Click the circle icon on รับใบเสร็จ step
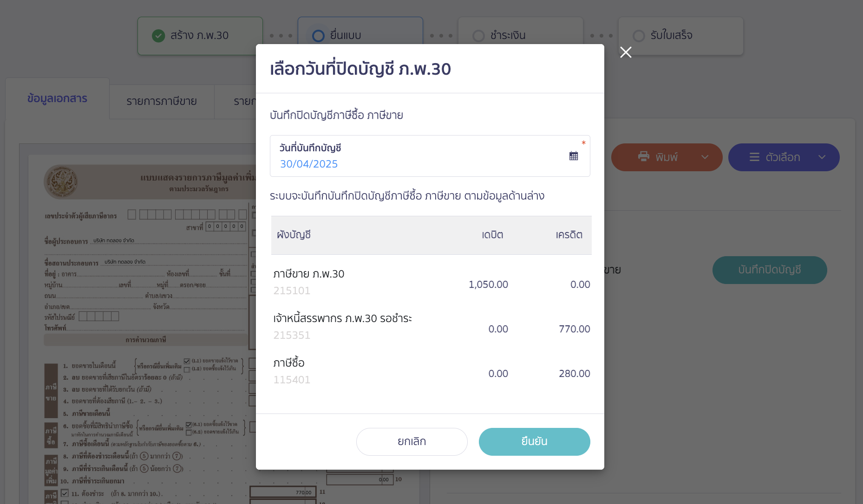The width and height of the screenshot is (863, 504). pyautogui.click(x=639, y=36)
